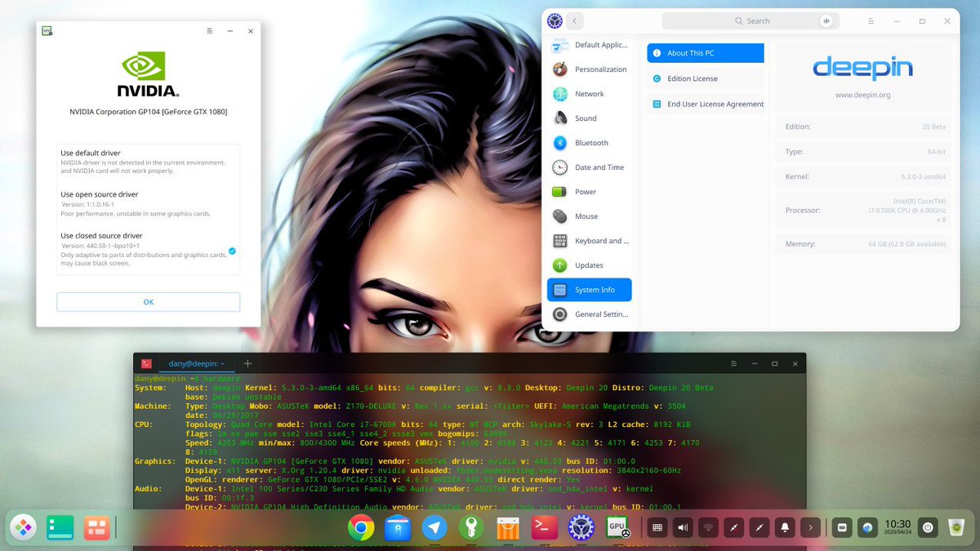This screenshot has width=980, height=551.
Task: Open the notification bell in the dock
Action: [785, 528]
